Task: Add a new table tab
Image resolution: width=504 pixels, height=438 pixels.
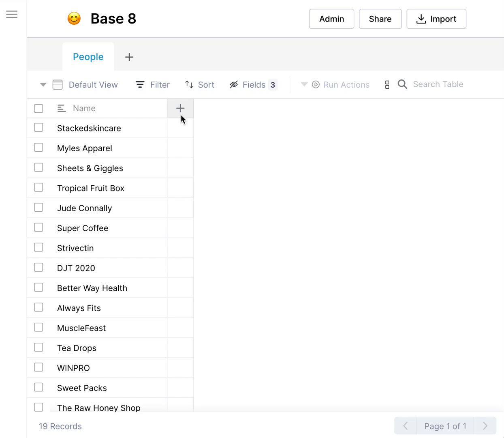Action: pyautogui.click(x=129, y=57)
